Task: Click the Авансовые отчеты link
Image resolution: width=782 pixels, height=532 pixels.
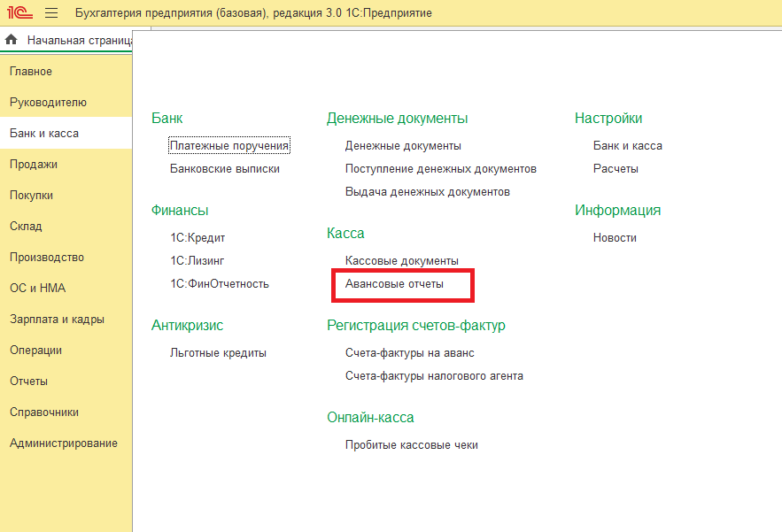Action: tap(394, 284)
